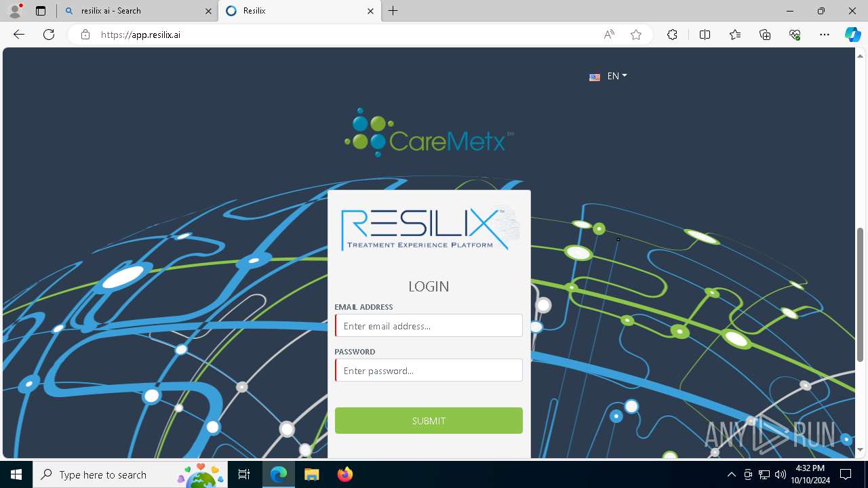Open Task View on taskbar
The width and height of the screenshot is (868, 488).
(x=244, y=474)
